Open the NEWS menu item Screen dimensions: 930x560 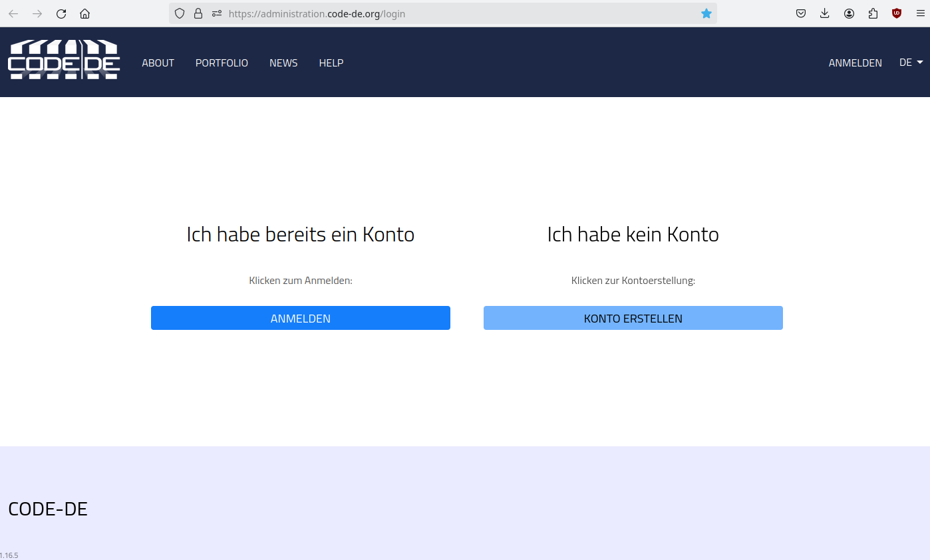(283, 63)
